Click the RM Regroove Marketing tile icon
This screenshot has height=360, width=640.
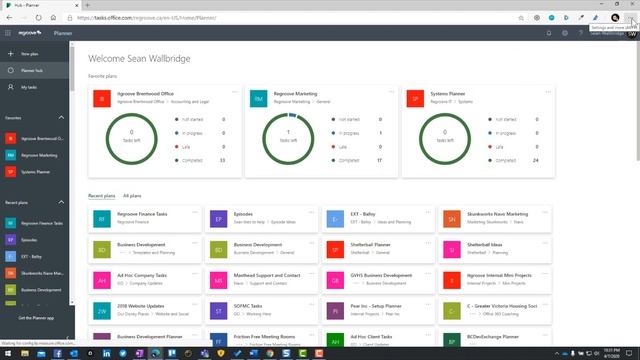258,99
